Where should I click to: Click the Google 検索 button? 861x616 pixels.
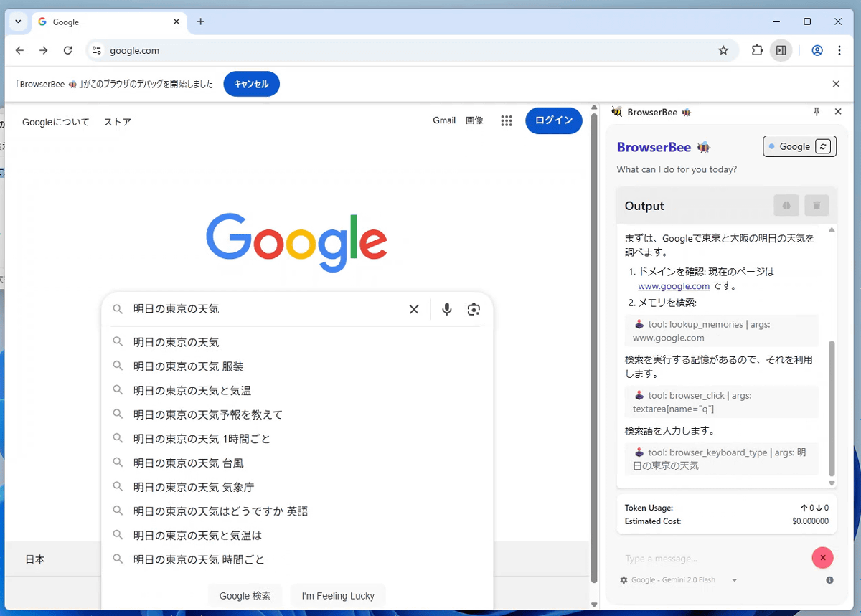[x=245, y=596]
